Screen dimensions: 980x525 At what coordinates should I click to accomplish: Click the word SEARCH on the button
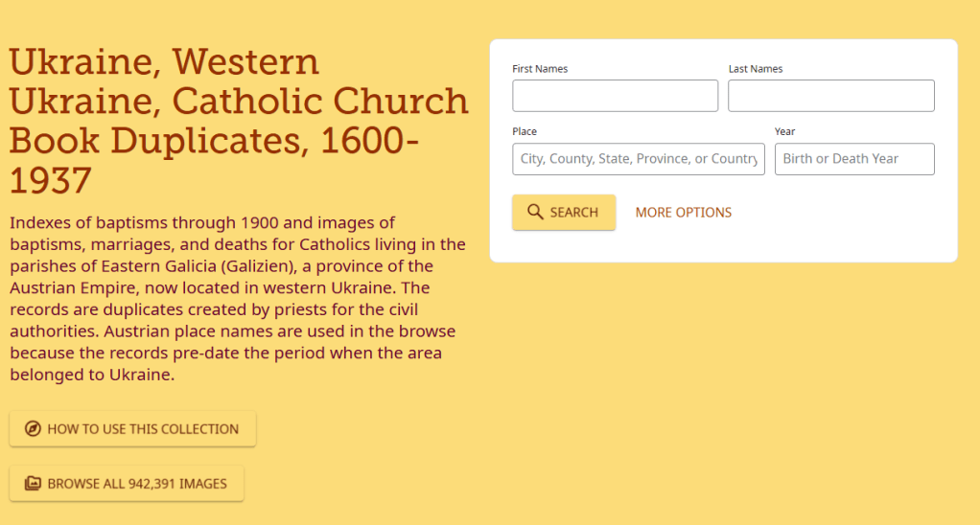[573, 213]
